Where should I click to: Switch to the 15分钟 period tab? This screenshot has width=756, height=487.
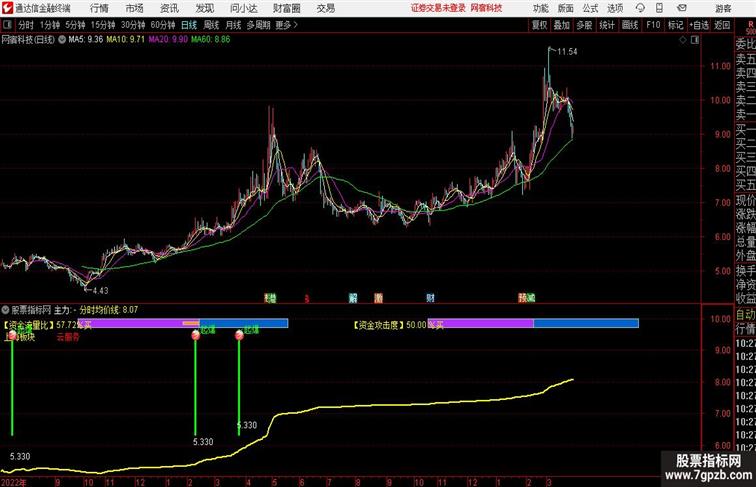click(103, 25)
